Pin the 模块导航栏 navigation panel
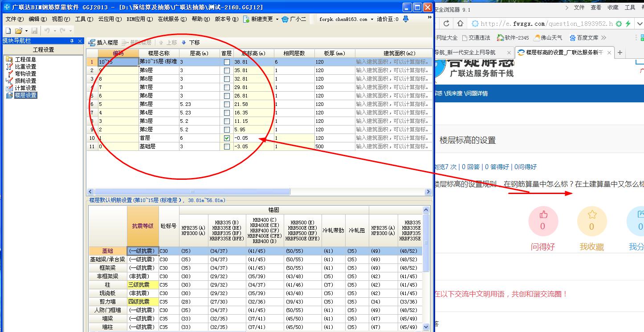This screenshot has height=332, width=644. coord(72,40)
